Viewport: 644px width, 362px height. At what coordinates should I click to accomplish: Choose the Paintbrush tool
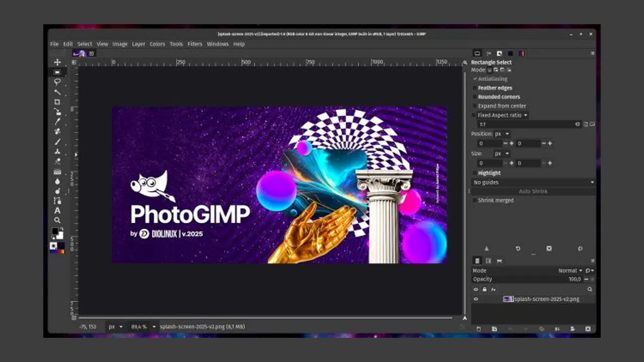pyautogui.click(x=57, y=141)
